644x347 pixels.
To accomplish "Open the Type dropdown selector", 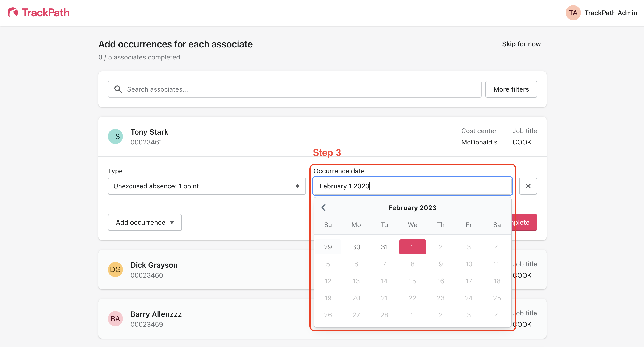I will click(206, 186).
